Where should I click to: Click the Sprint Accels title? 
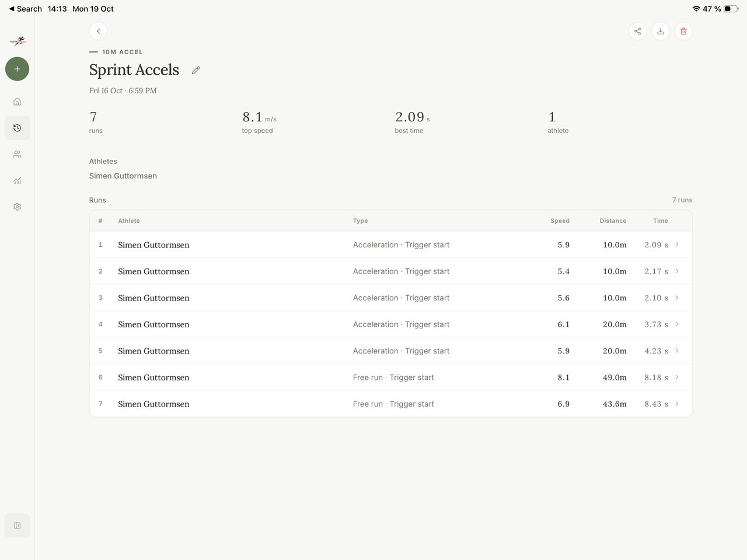pyautogui.click(x=134, y=69)
